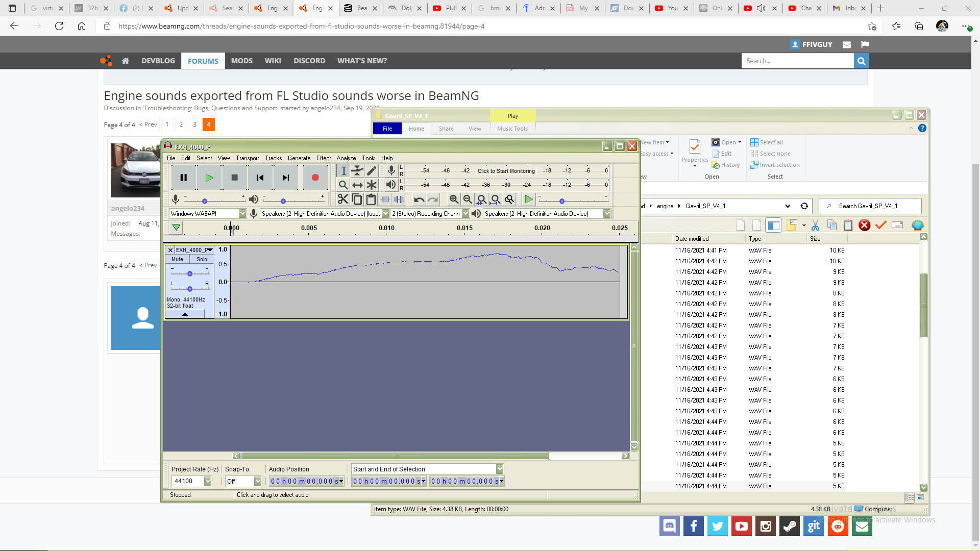Click the BeamNG forum Search field
Viewport: 980px width, 551px height.
point(797,61)
